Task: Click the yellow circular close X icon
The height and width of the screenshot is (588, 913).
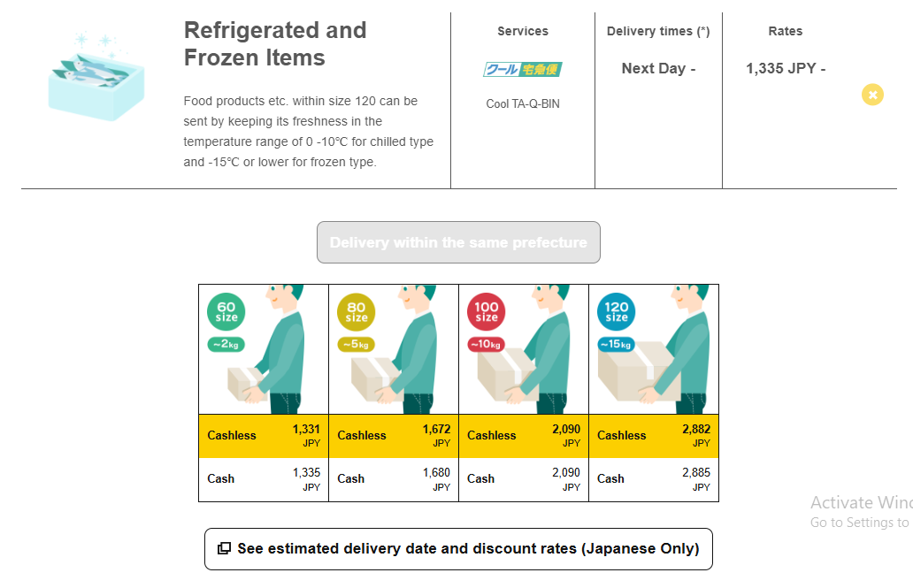Action: (x=872, y=95)
